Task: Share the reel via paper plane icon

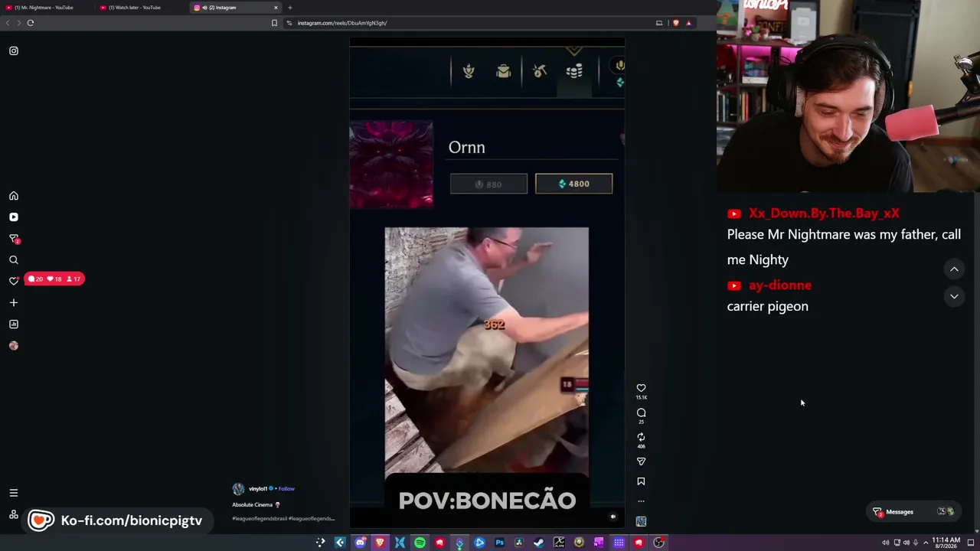Action: (x=641, y=461)
